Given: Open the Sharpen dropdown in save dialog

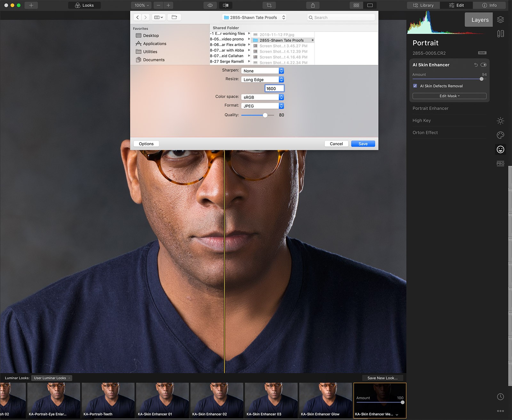Looking at the screenshot, I should coord(262,71).
